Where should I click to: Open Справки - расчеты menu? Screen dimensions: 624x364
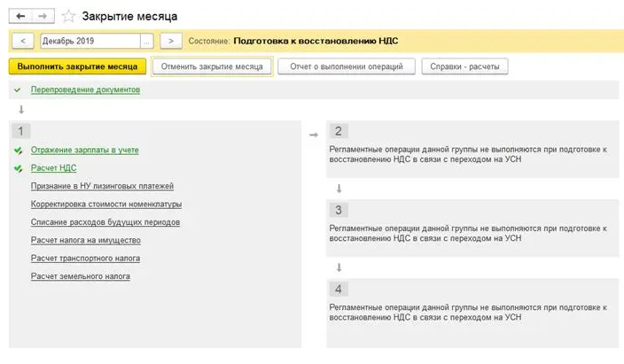point(464,66)
